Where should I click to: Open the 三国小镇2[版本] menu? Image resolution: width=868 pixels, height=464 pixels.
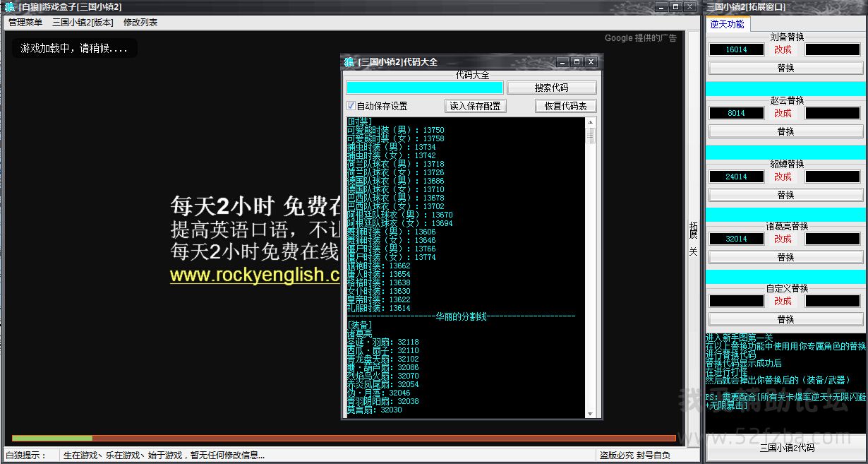[83, 23]
